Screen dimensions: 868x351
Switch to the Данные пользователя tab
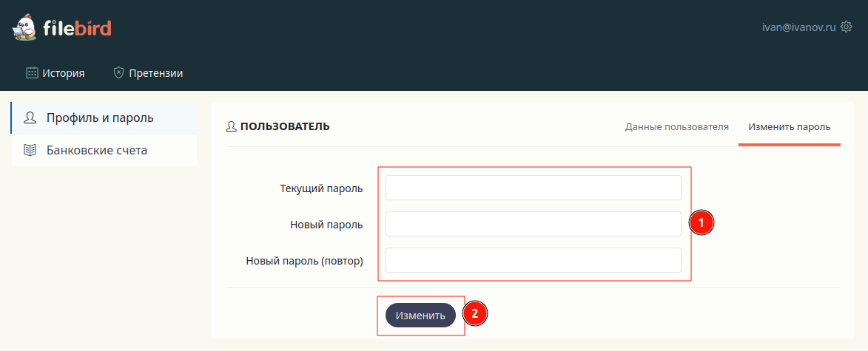tap(676, 126)
